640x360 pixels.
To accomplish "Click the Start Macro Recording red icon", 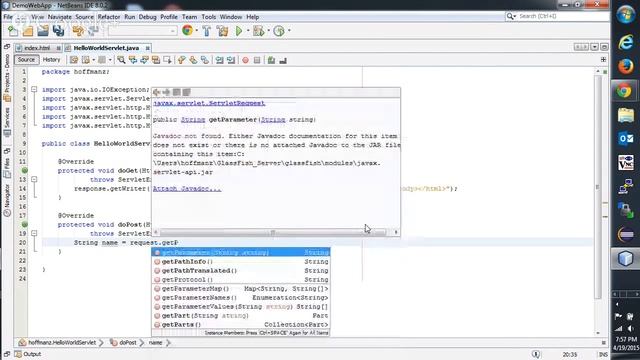I will click(245, 60).
